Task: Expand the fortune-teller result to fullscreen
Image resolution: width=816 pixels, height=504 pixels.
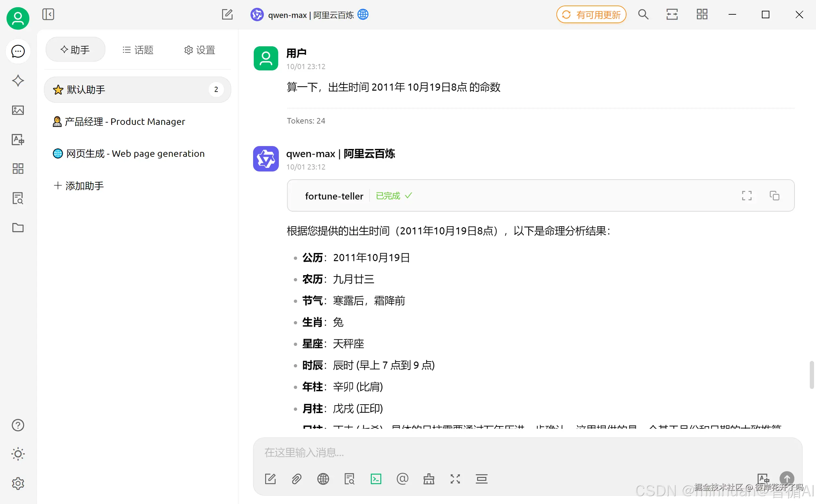Action: pos(747,196)
